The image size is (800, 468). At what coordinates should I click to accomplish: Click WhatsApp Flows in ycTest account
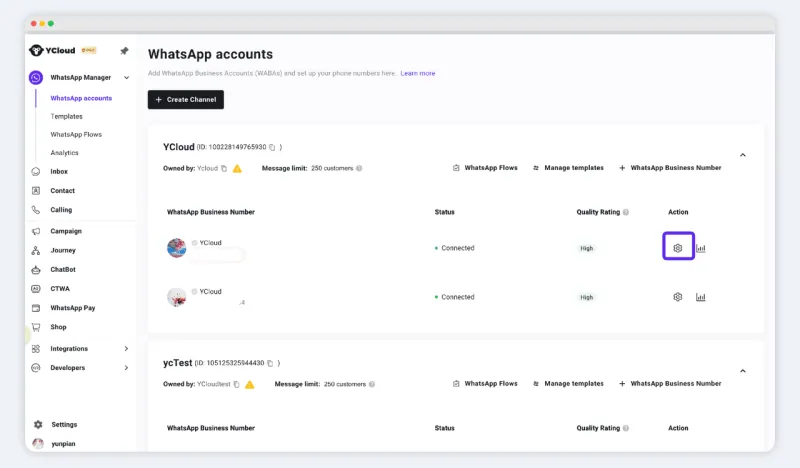485,384
